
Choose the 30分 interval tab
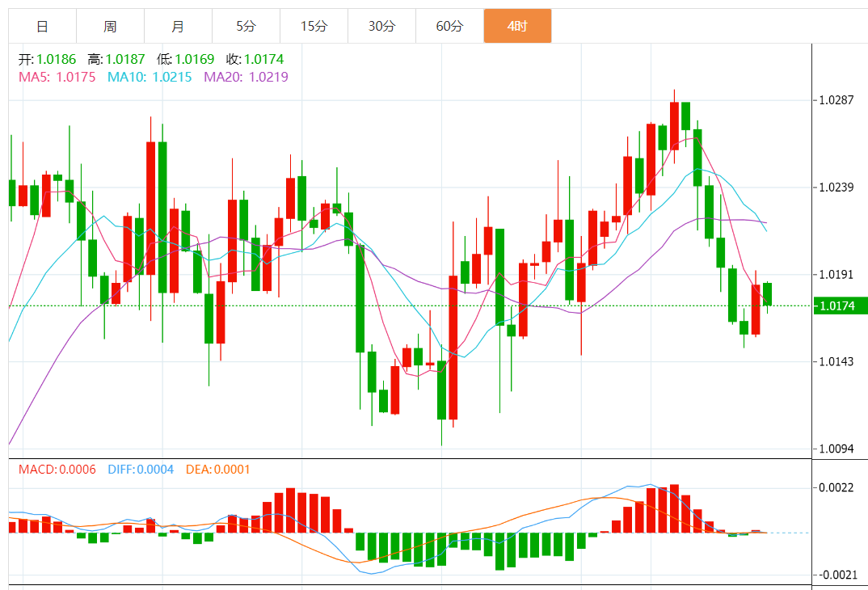[x=381, y=26]
